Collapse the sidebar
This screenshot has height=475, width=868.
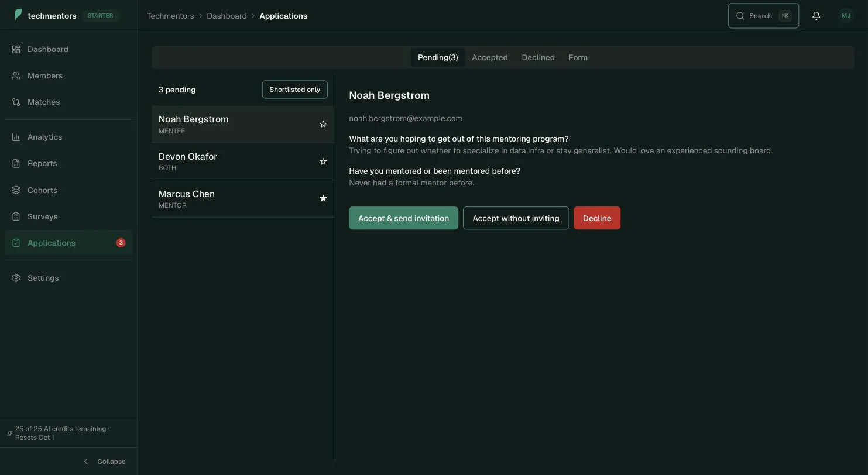pyautogui.click(x=104, y=462)
